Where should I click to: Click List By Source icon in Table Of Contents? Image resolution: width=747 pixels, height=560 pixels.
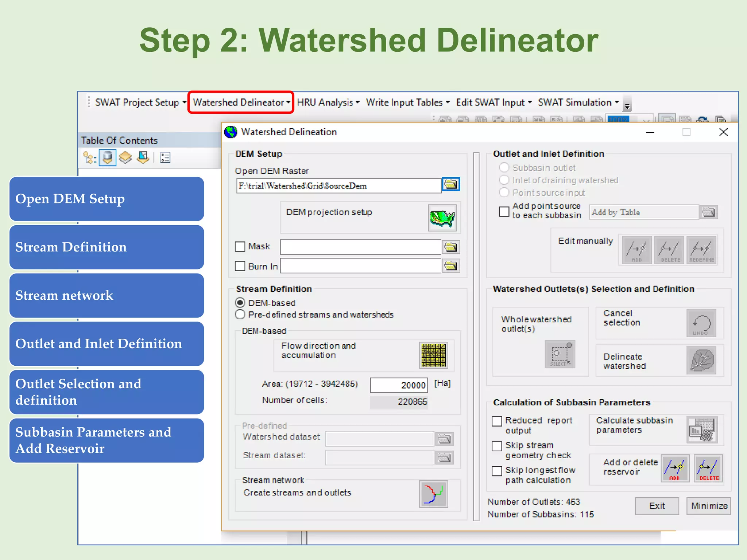point(107,158)
